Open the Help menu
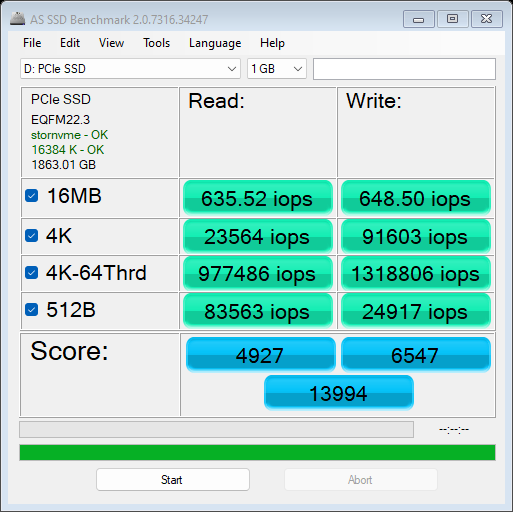This screenshot has width=513, height=512. click(272, 43)
